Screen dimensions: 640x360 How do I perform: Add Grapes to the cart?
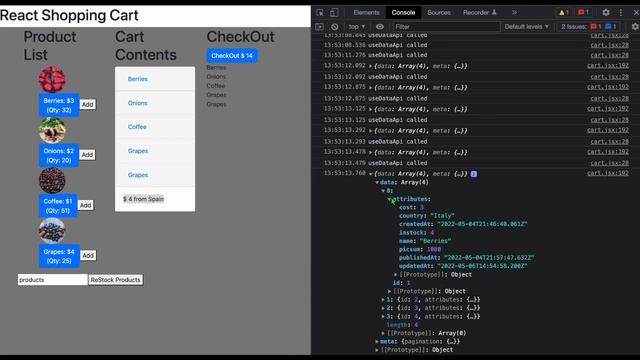pos(88,256)
